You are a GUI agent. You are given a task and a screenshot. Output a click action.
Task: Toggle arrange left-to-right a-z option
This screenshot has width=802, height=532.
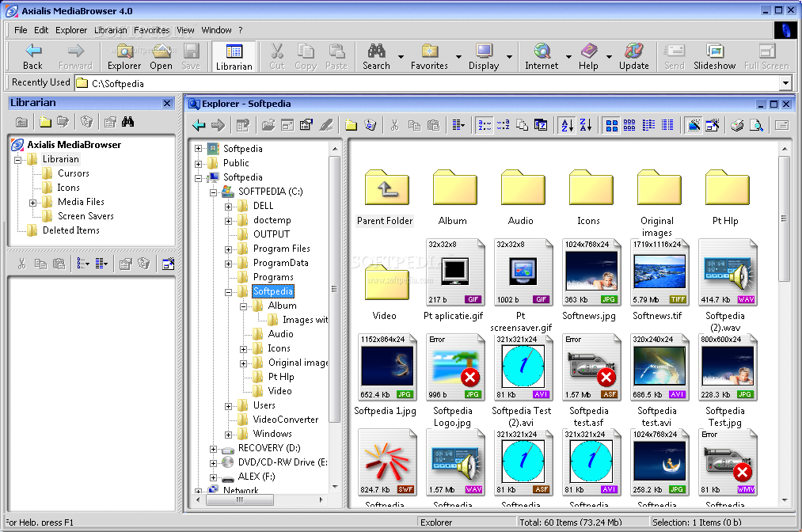[484, 125]
